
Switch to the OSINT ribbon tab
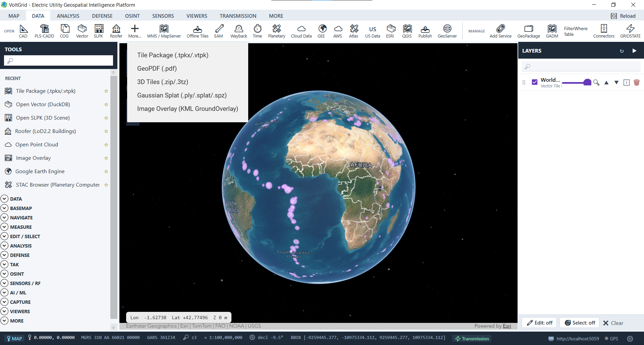click(132, 16)
